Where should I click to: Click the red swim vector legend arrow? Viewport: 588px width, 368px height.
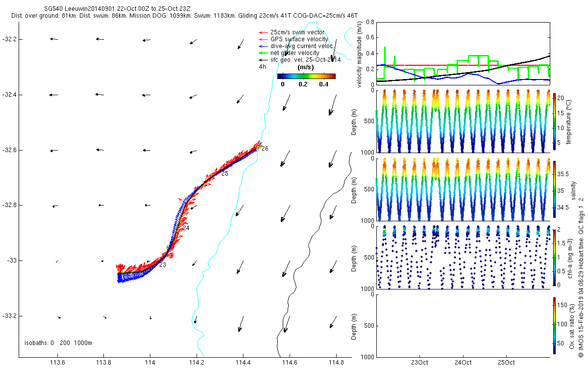[x=262, y=32]
